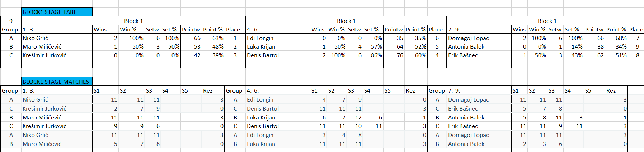Click Erik Bašnec cell in stage table
The image size is (644, 152).
click(x=479, y=55)
